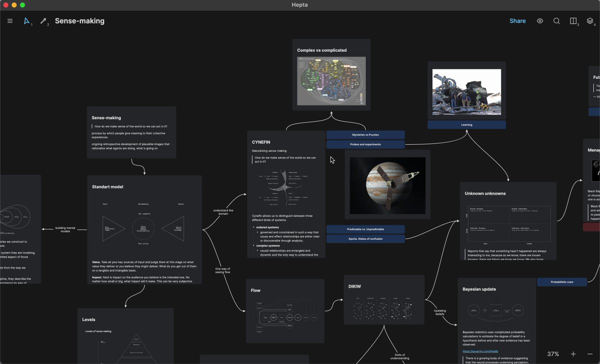Click the Sense-making whiteboard title

79,21
